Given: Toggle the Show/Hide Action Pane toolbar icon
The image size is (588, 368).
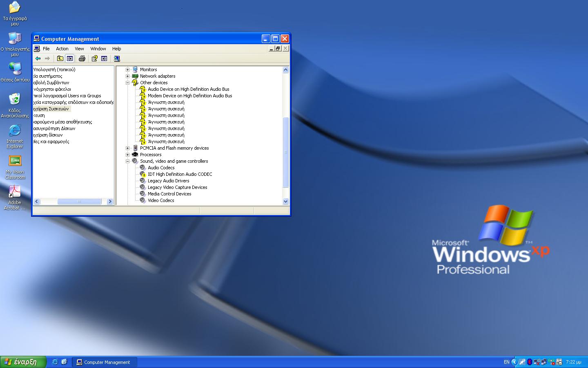Looking at the screenshot, I should point(104,58).
